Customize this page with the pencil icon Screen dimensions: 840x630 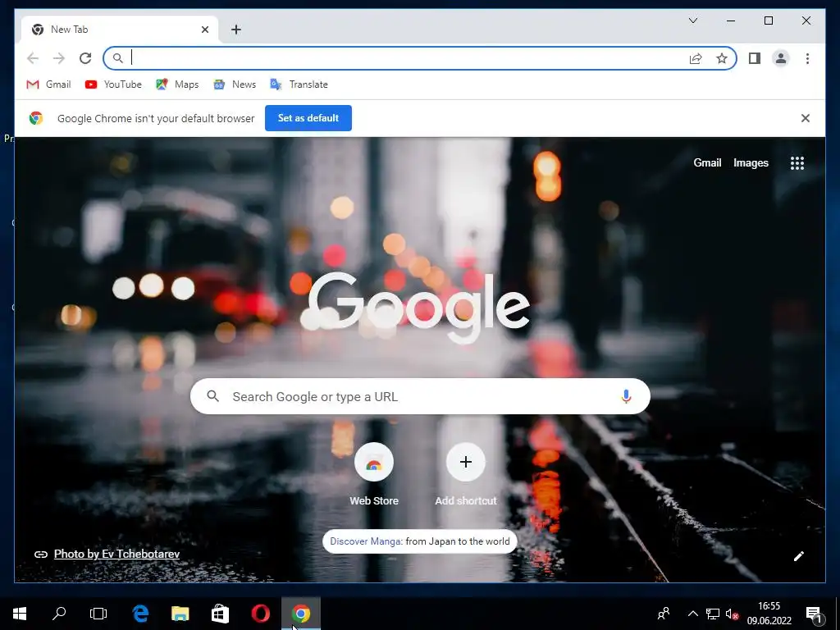799,556
